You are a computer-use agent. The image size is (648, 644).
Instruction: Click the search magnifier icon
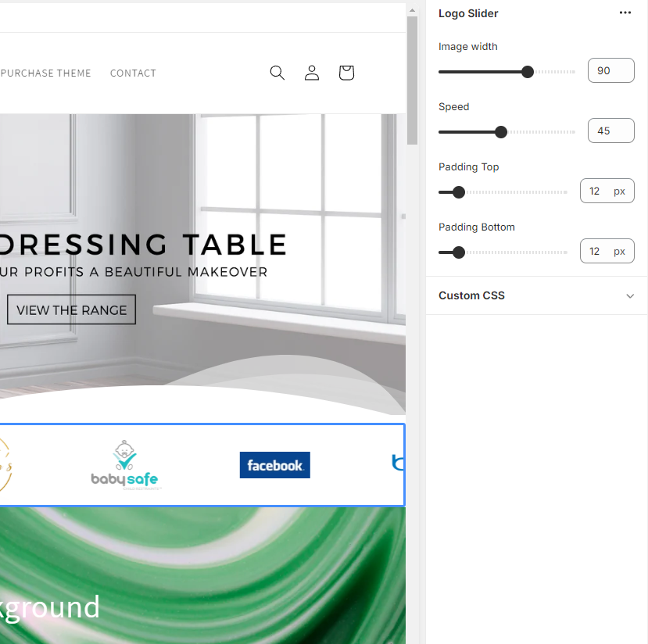(277, 73)
